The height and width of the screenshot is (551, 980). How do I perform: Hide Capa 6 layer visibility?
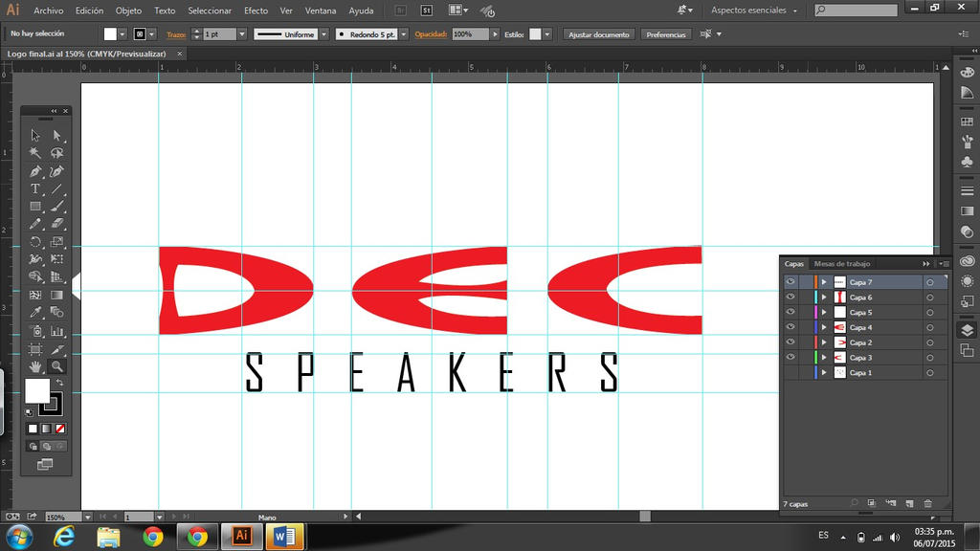click(790, 297)
